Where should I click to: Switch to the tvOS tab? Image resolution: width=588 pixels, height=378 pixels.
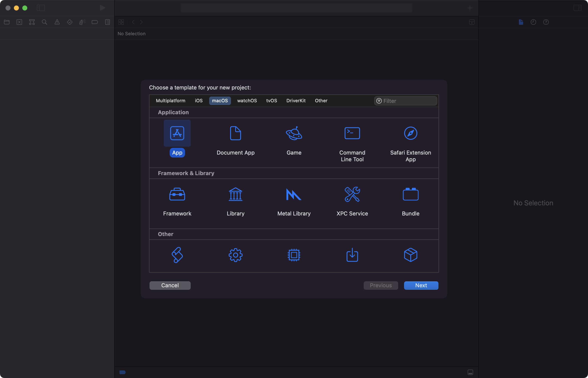point(271,101)
